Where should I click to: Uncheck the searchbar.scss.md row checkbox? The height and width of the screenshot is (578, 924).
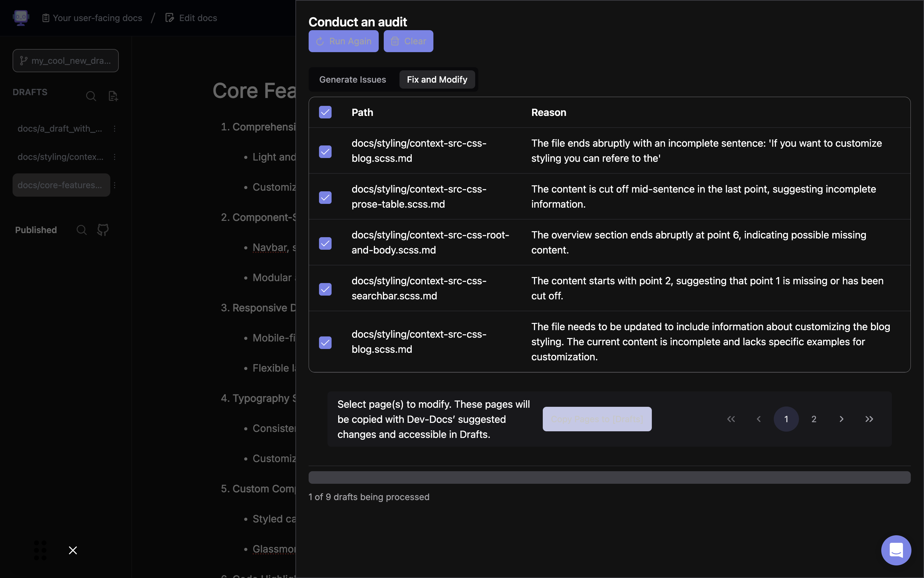[x=325, y=289]
